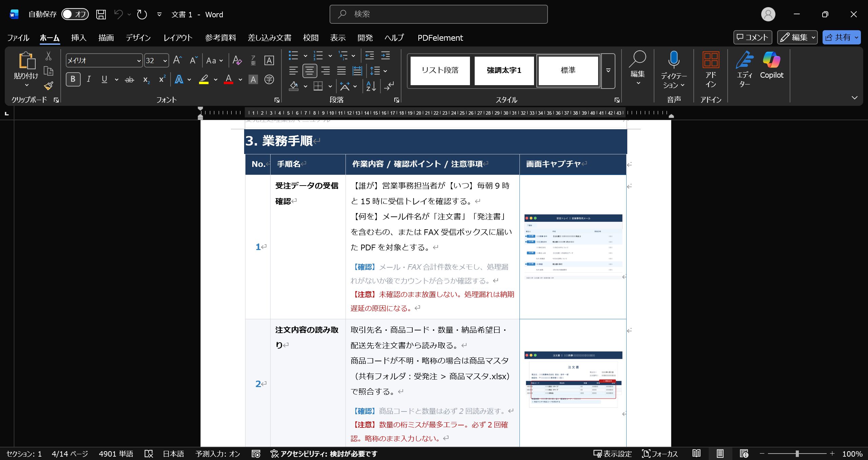
Task: Expand the styles gallery more arrow
Action: point(608,71)
